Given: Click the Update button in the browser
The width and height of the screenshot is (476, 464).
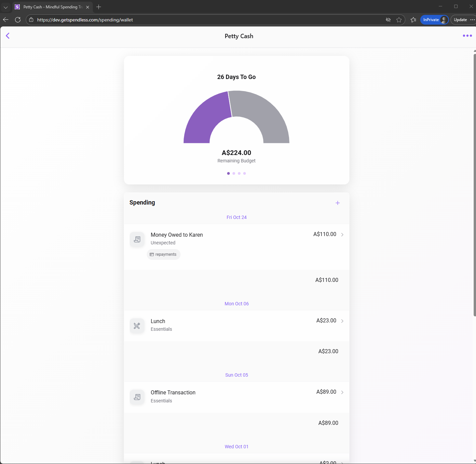Looking at the screenshot, I should coord(460,20).
